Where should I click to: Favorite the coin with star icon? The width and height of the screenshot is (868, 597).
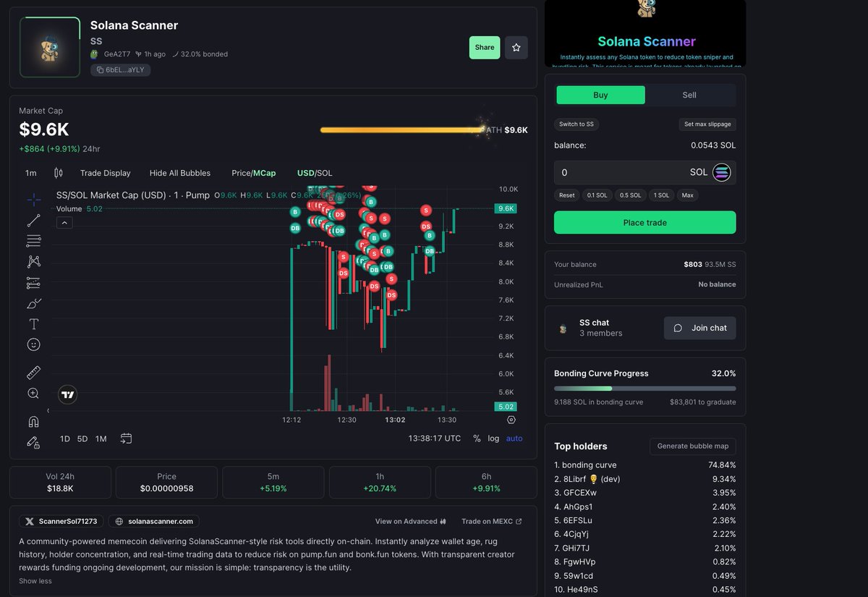pos(516,48)
